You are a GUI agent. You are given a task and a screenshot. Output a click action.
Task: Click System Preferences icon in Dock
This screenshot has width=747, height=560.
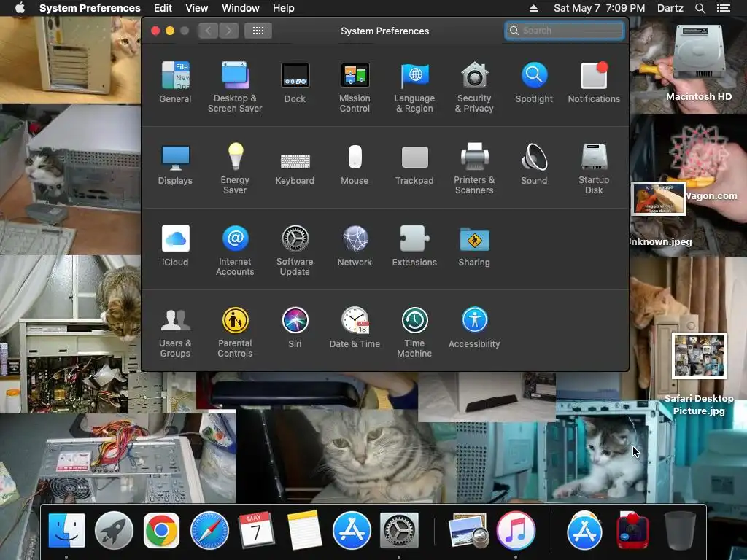(399, 530)
